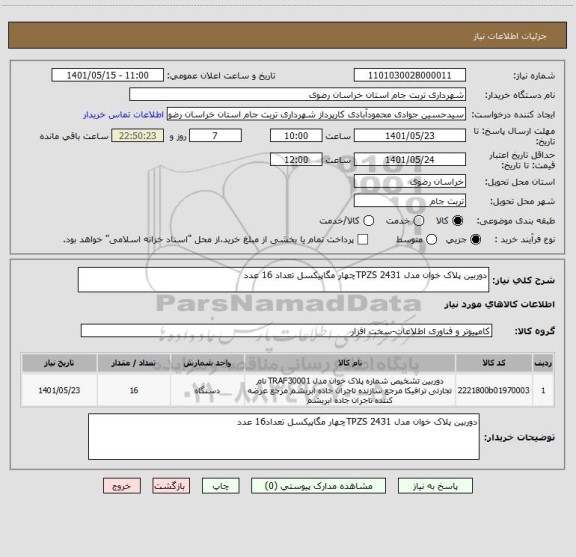Click the countdown timer 22:50:23 field
The width and height of the screenshot is (576, 557).
tap(138, 136)
